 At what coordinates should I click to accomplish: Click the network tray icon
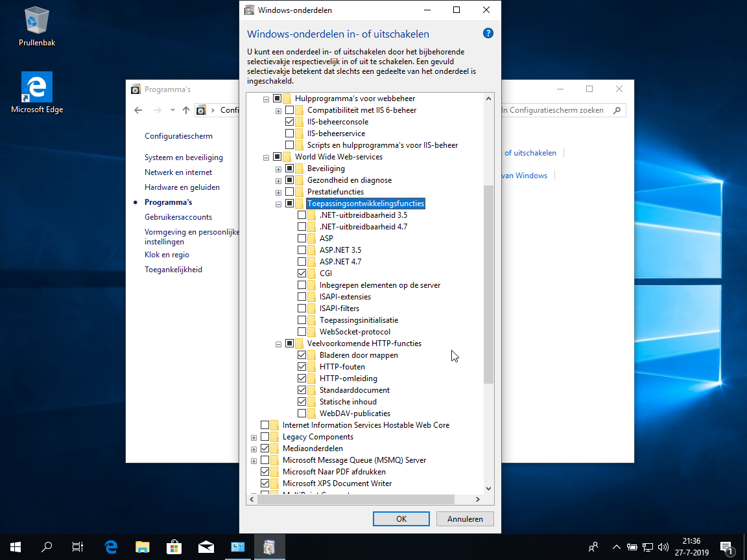647,547
